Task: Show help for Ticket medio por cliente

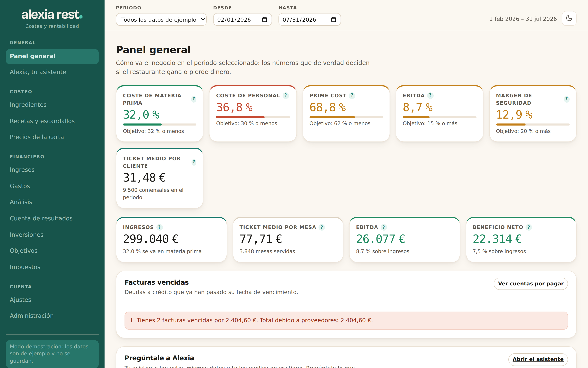Action: pyautogui.click(x=194, y=162)
